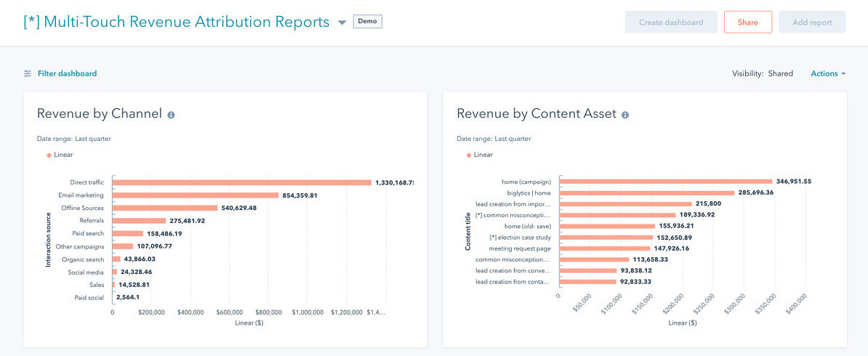Open info tooltip for Revenue by Content Asset
Viewport: 868px width, 356px height.
625,115
